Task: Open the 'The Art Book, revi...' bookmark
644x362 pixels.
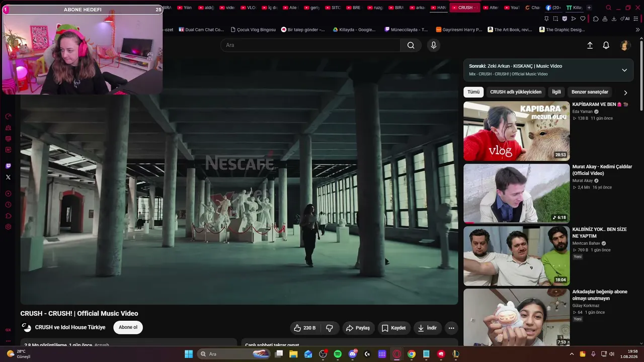Action: point(510,30)
